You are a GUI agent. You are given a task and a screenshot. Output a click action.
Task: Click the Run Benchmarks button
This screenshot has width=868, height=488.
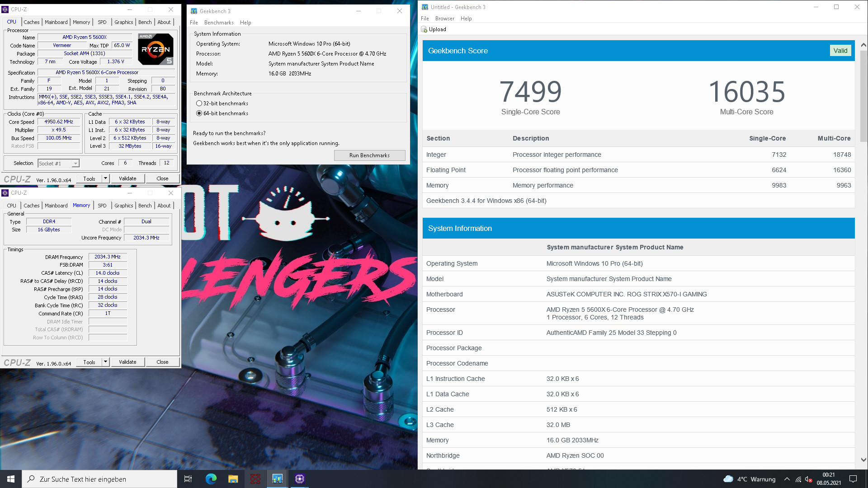pos(369,155)
